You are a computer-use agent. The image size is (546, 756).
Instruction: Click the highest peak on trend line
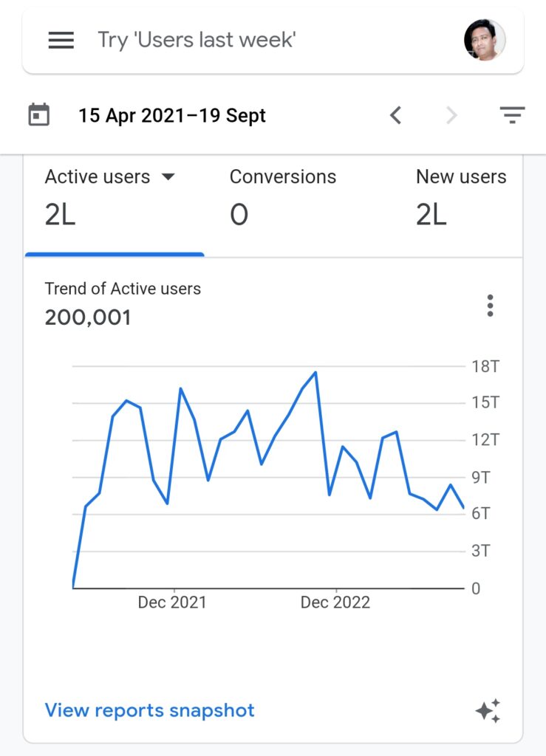316,373
